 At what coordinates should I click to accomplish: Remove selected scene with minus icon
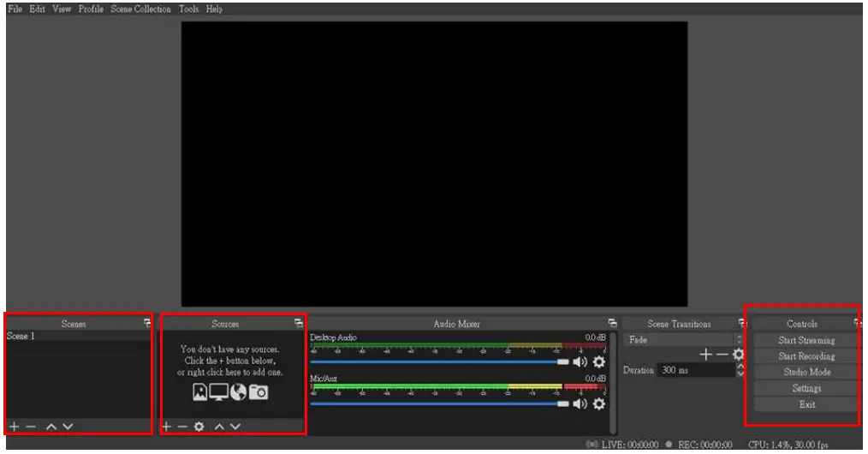pyautogui.click(x=31, y=427)
